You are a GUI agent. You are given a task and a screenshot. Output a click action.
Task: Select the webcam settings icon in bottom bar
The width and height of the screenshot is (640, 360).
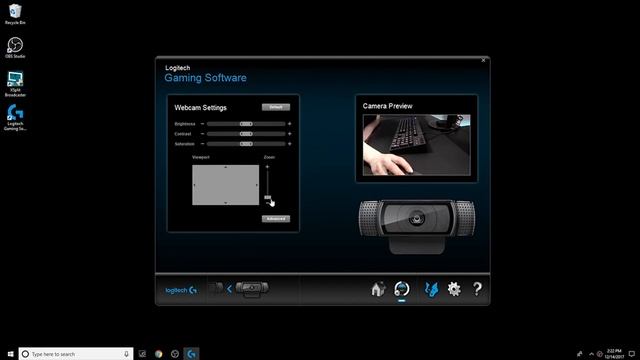tap(402, 289)
